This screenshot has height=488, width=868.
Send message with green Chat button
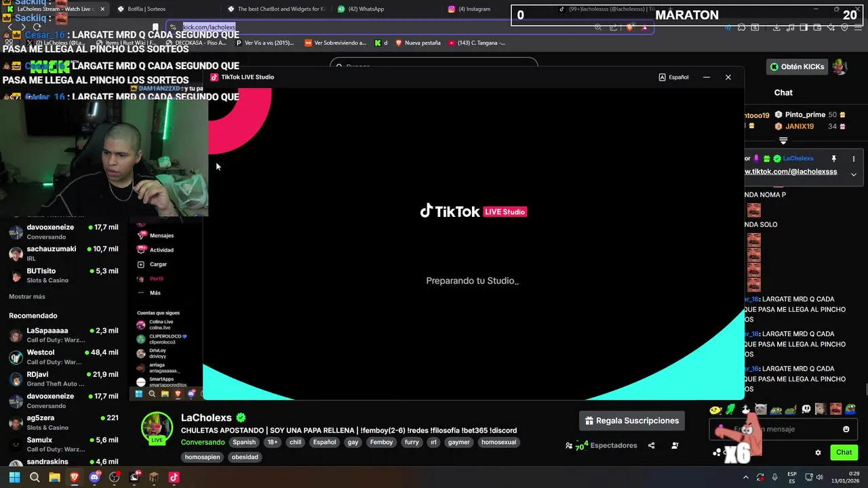(x=844, y=452)
